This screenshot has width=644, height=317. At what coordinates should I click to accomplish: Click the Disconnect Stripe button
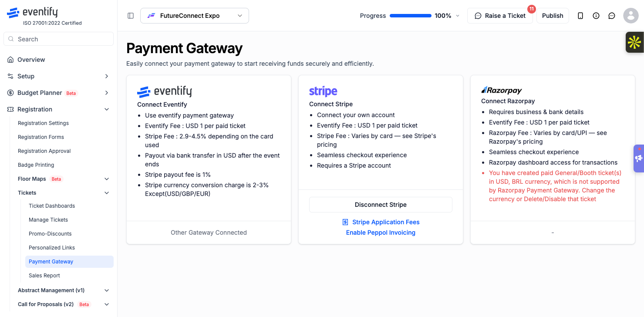(x=381, y=205)
